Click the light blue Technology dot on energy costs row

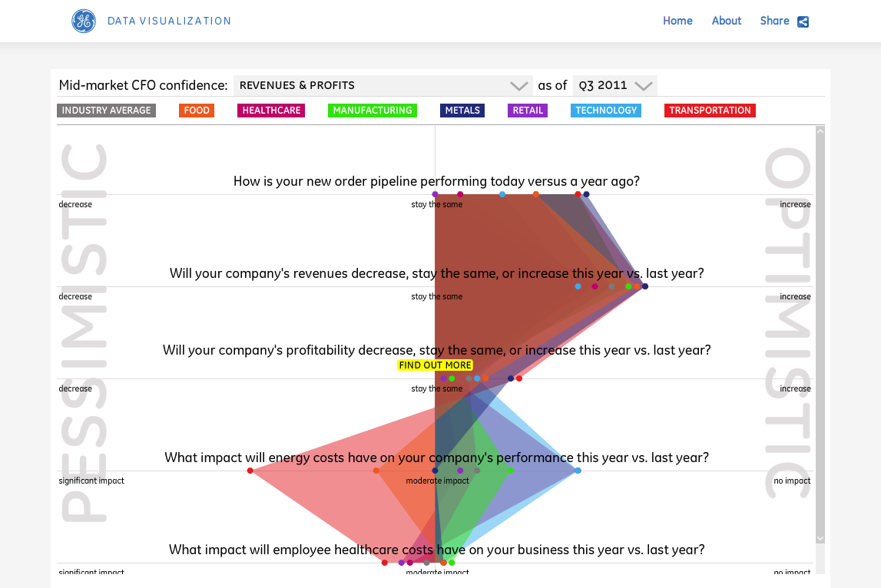tap(578, 471)
